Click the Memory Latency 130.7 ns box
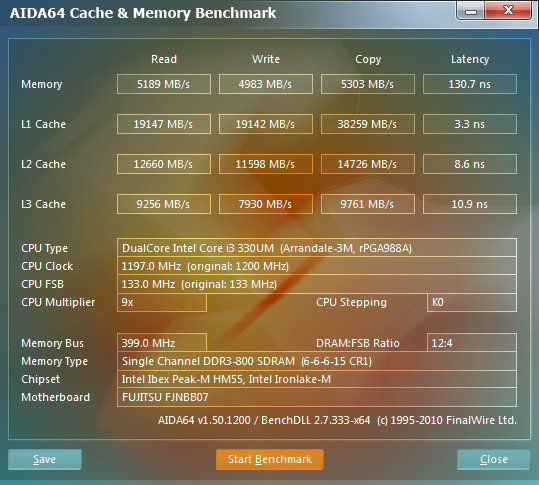 click(x=470, y=84)
